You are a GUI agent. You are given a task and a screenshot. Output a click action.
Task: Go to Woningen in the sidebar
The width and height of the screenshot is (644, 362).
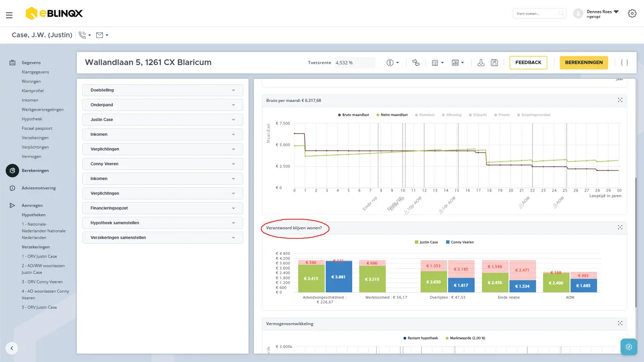(x=31, y=82)
